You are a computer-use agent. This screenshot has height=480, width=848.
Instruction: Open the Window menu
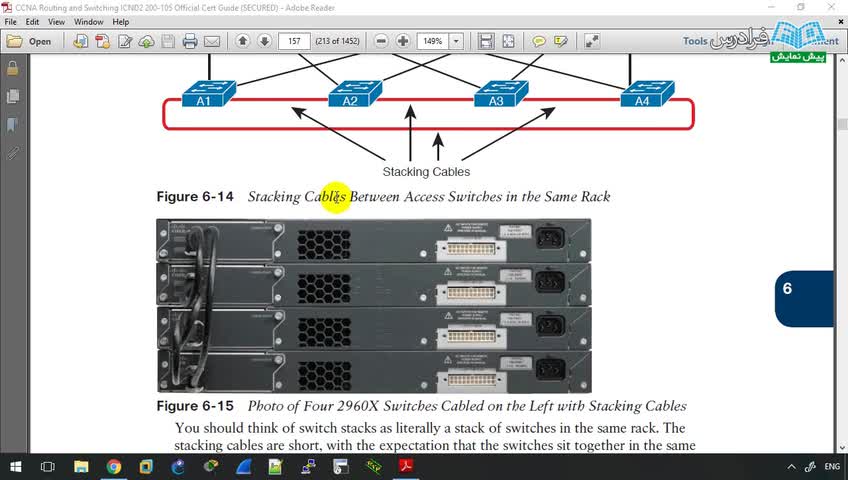tap(89, 22)
